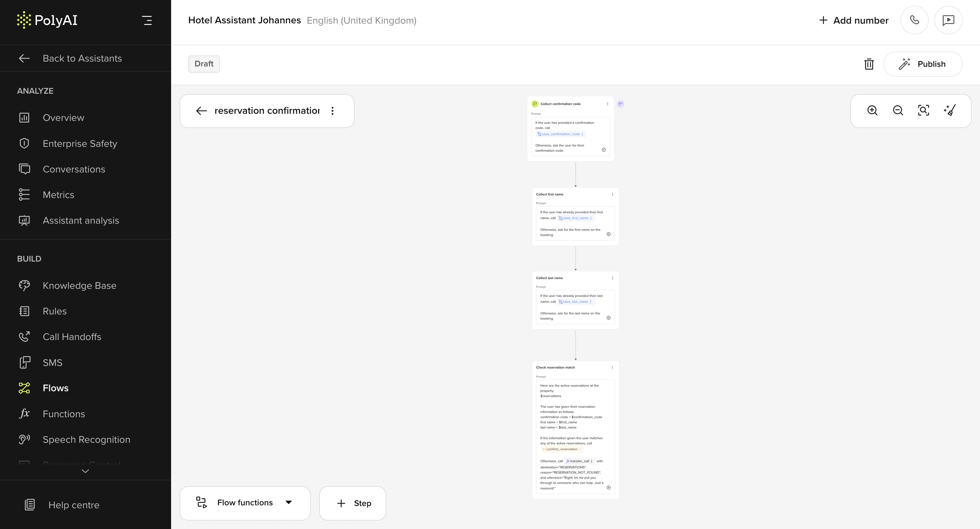The image size is (980, 529).
Task: Open the confirm_reservation chip
Action: pyautogui.click(x=562, y=449)
